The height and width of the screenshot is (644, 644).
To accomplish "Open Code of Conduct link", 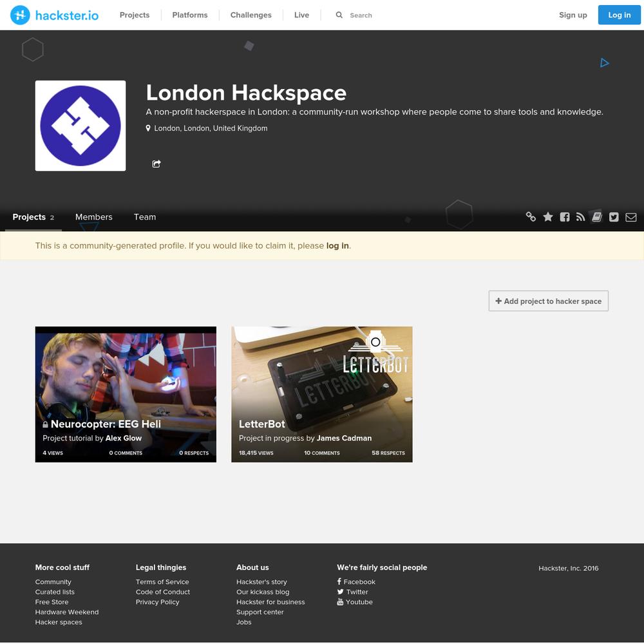I will (x=163, y=592).
